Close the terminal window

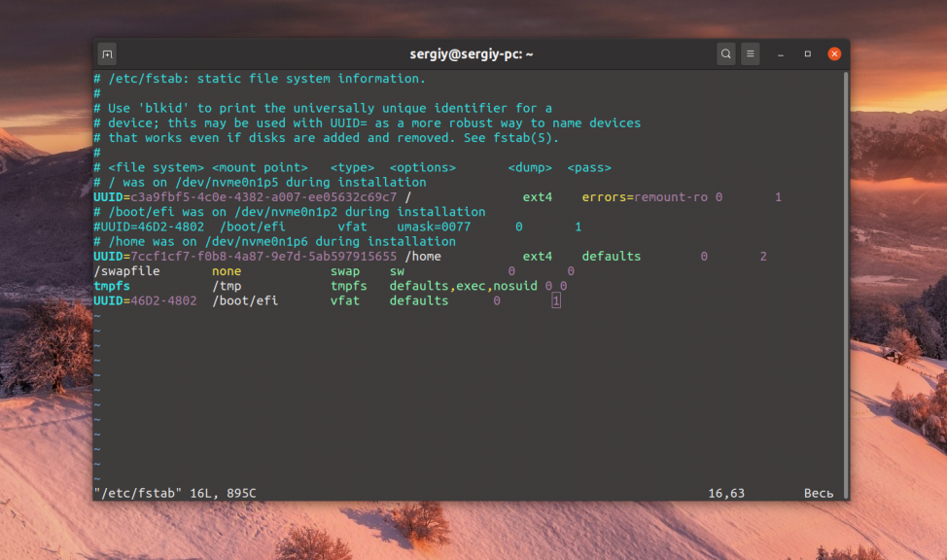[x=831, y=54]
